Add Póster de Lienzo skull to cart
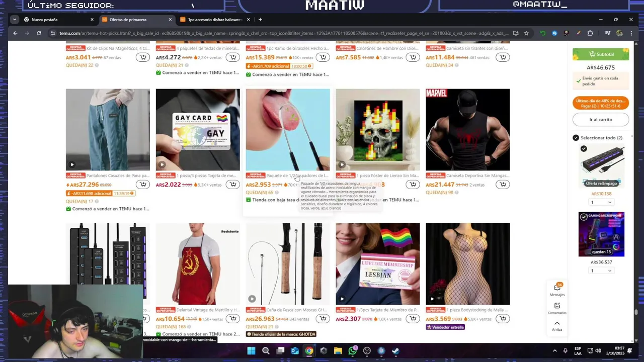Viewport: 644px width, 362px height. (413, 185)
